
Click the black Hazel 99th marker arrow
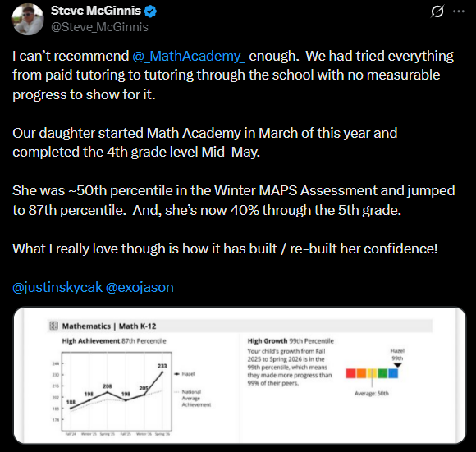tap(398, 365)
